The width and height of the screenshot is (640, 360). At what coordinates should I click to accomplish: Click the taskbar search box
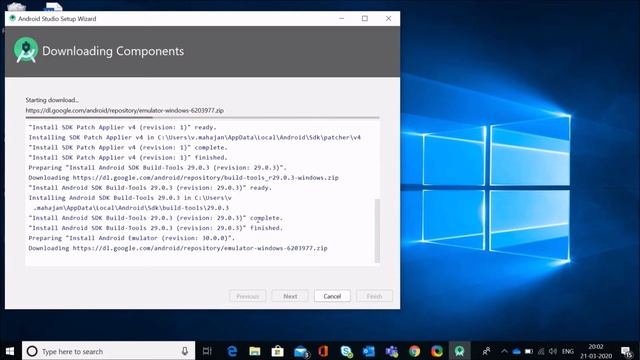109,351
